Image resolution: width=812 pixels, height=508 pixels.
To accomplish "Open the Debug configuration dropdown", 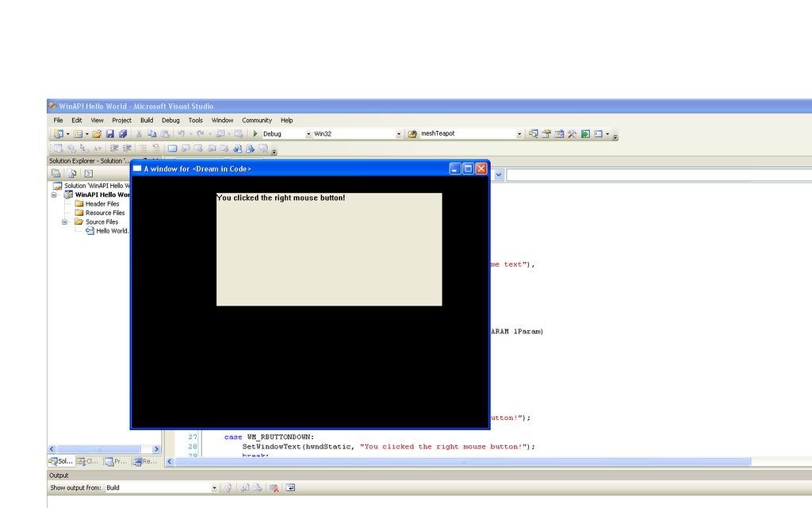I will tap(308, 133).
